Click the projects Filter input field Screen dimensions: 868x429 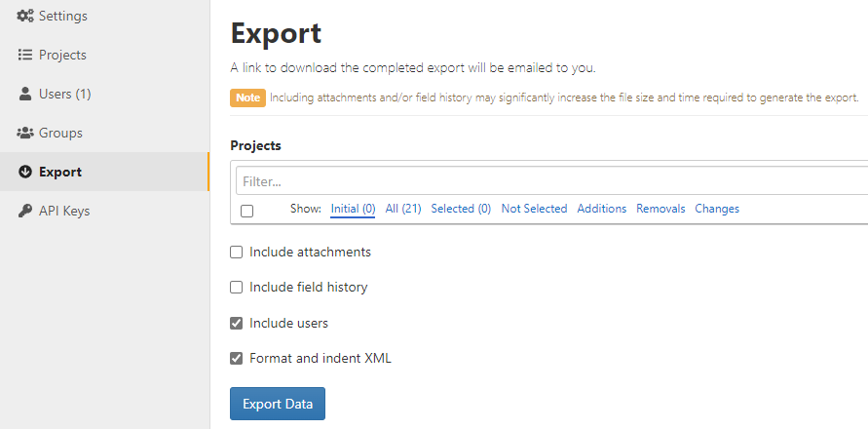pyautogui.click(x=552, y=181)
